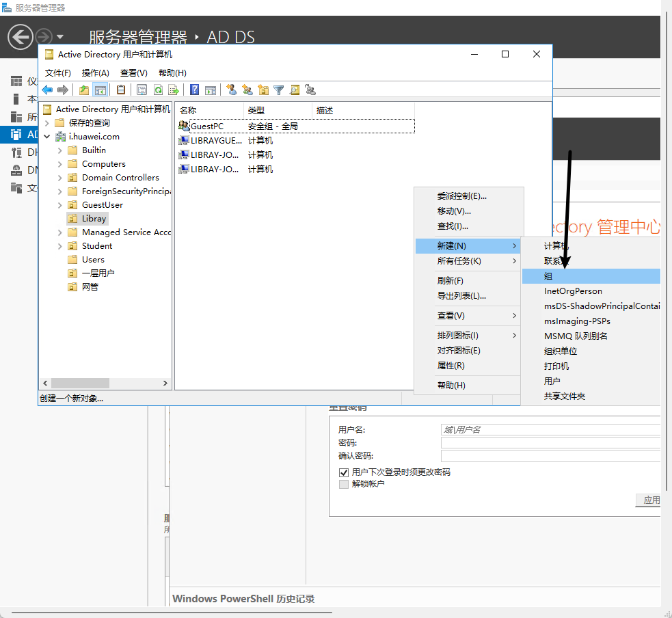This screenshot has height=618, width=672.
Task: Uncheck 用户下次登录时须更改密码 checkbox
Action: (344, 472)
